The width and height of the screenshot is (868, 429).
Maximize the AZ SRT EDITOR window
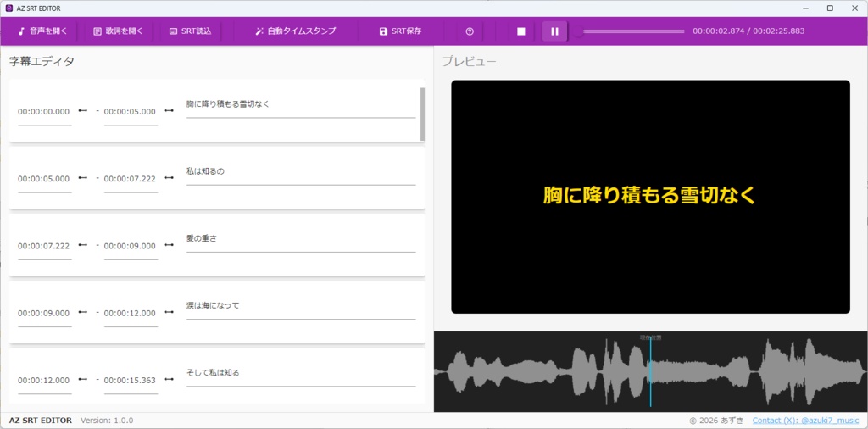coord(830,8)
